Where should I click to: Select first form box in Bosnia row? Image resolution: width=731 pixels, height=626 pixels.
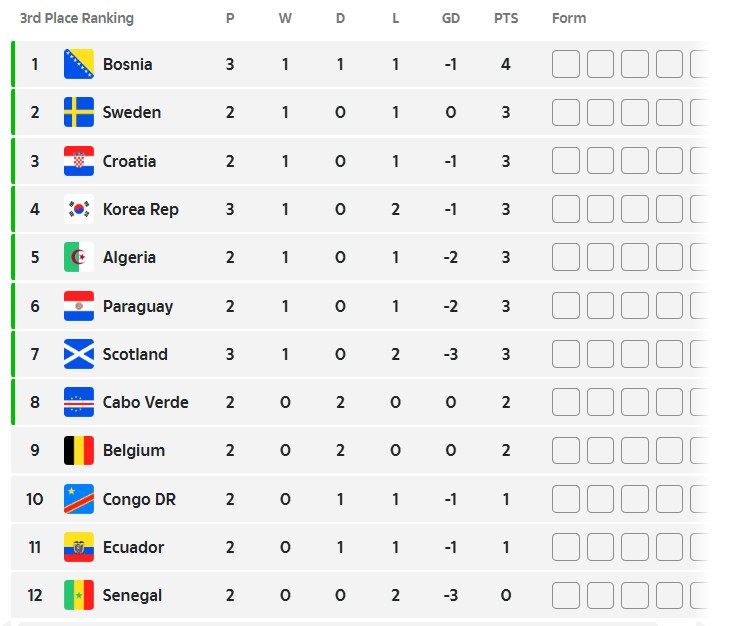pyautogui.click(x=565, y=64)
